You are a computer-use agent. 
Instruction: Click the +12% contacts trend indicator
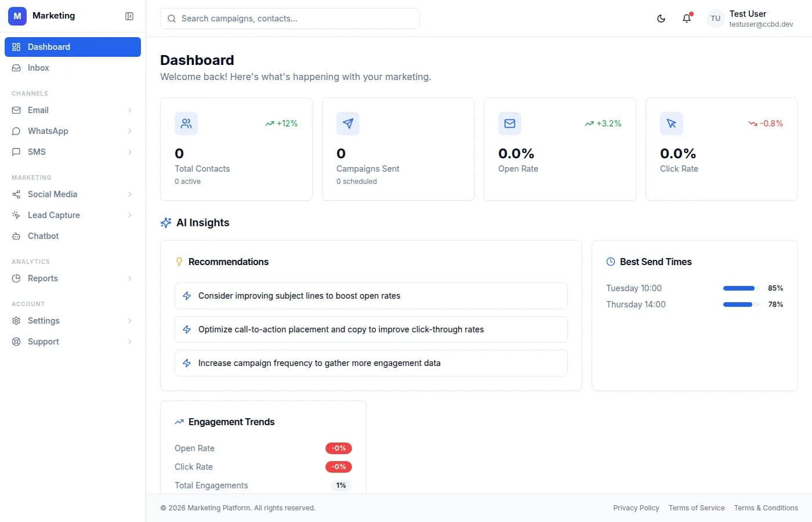pos(281,124)
